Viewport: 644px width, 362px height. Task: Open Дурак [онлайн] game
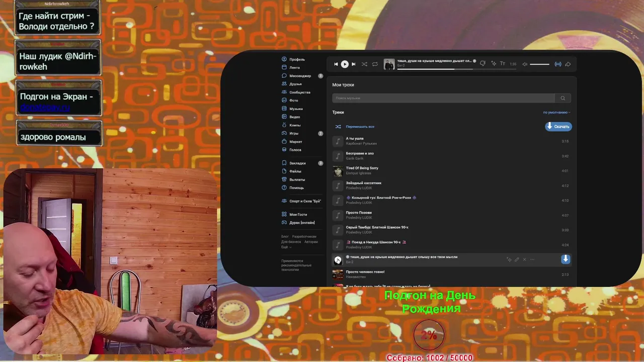click(298, 223)
